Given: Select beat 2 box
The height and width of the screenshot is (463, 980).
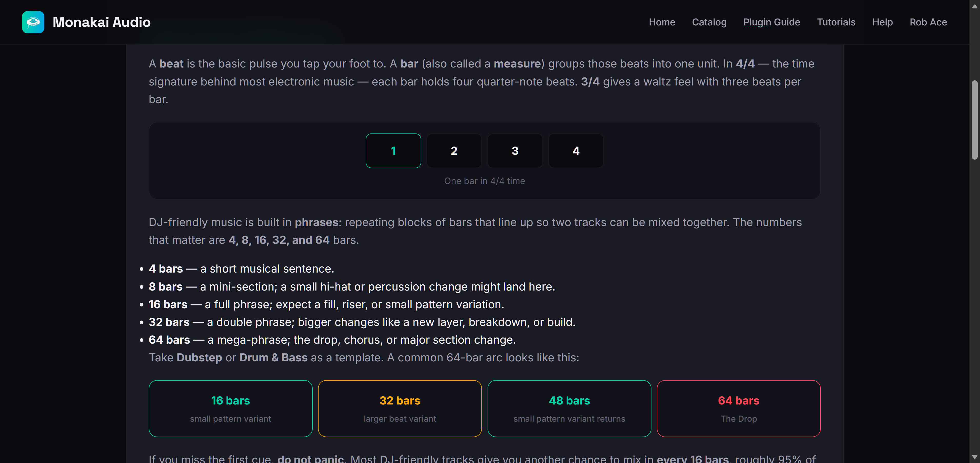Looking at the screenshot, I should [x=454, y=151].
